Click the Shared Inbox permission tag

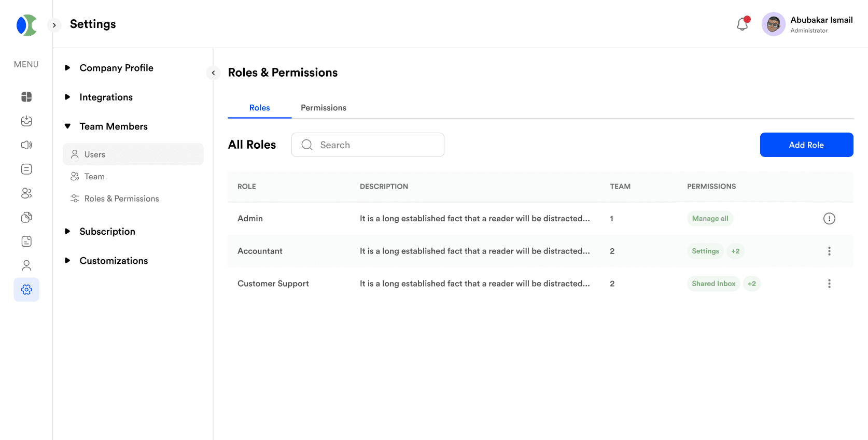point(713,284)
